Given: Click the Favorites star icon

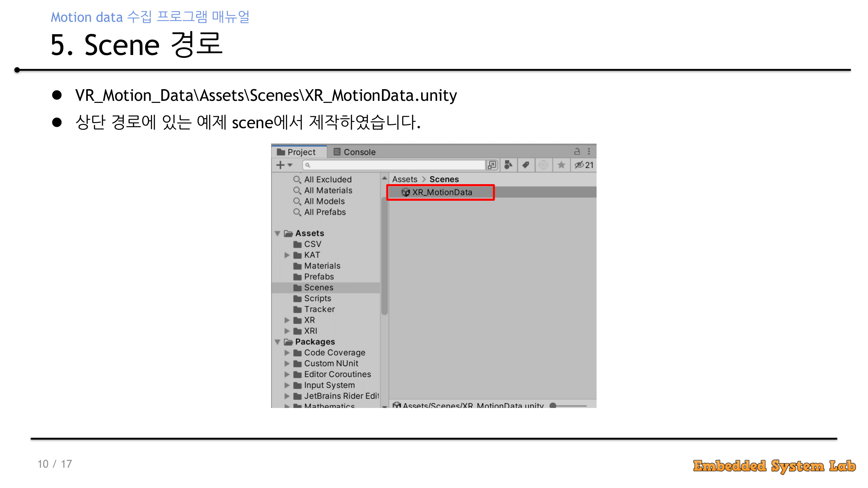Looking at the screenshot, I should (561, 165).
